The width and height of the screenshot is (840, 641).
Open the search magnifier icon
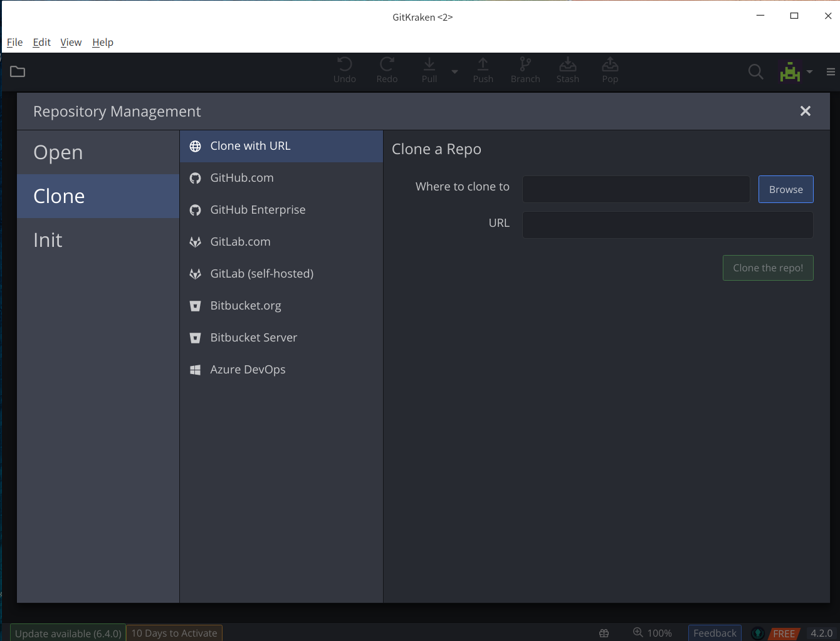coord(755,72)
